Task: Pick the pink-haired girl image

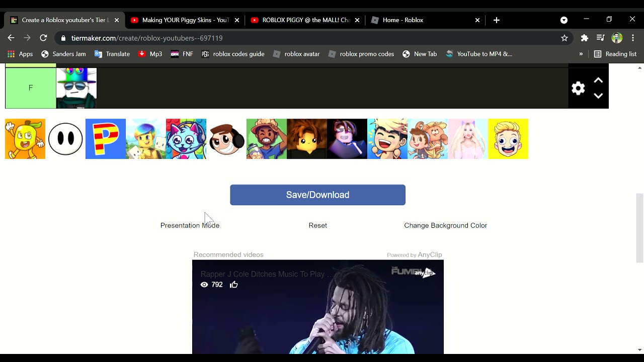Action: (x=468, y=139)
